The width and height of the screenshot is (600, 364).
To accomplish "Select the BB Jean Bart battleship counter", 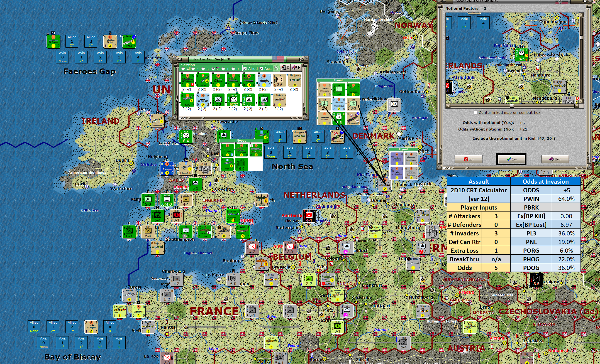I will pos(203,100).
